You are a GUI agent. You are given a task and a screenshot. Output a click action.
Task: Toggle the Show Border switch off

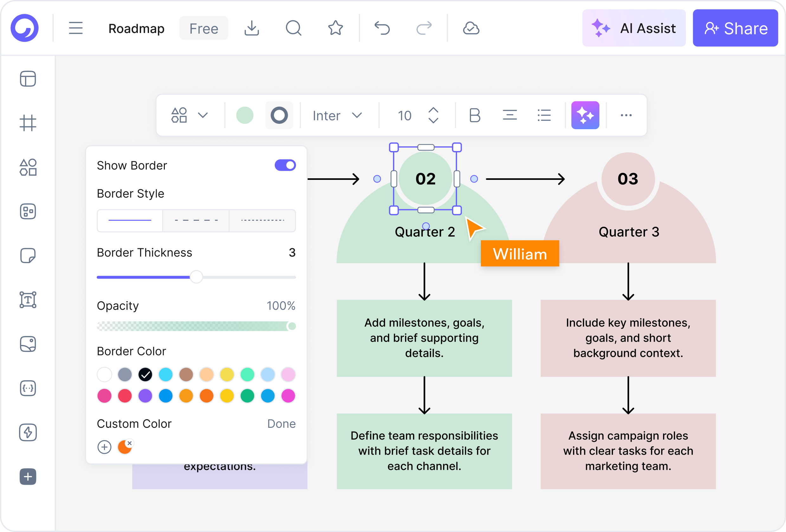pos(285,165)
